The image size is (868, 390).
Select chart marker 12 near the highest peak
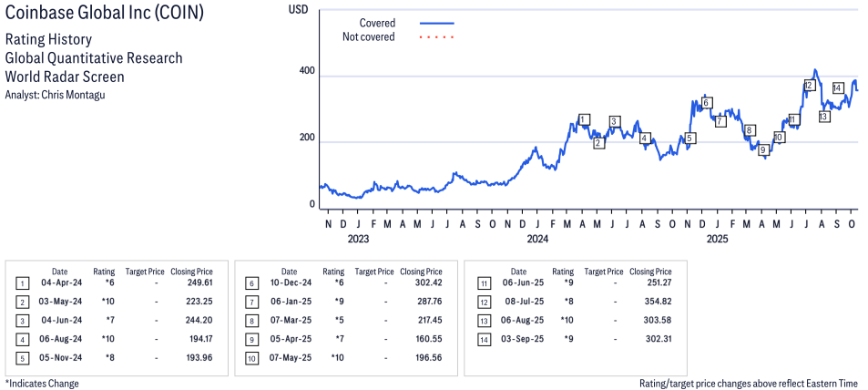pyautogui.click(x=808, y=86)
